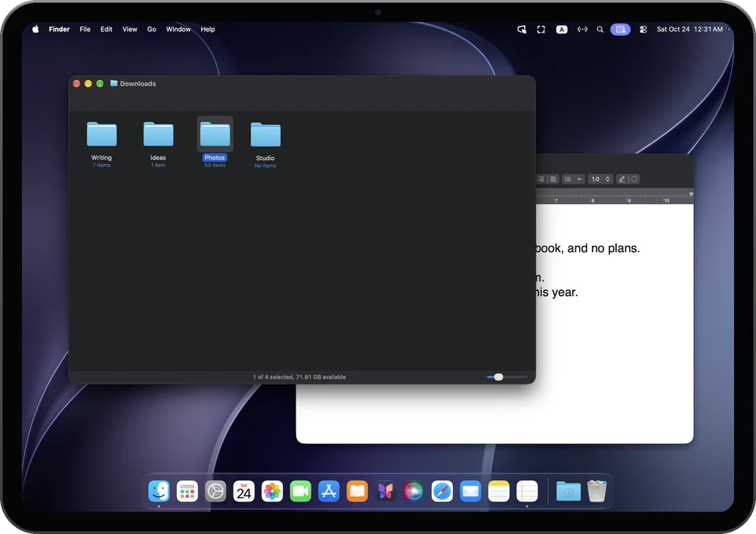This screenshot has width=756, height=534.
Task: Click the highlighted Photos folder name
Action: pyautogui.click(x=215, y=157)
